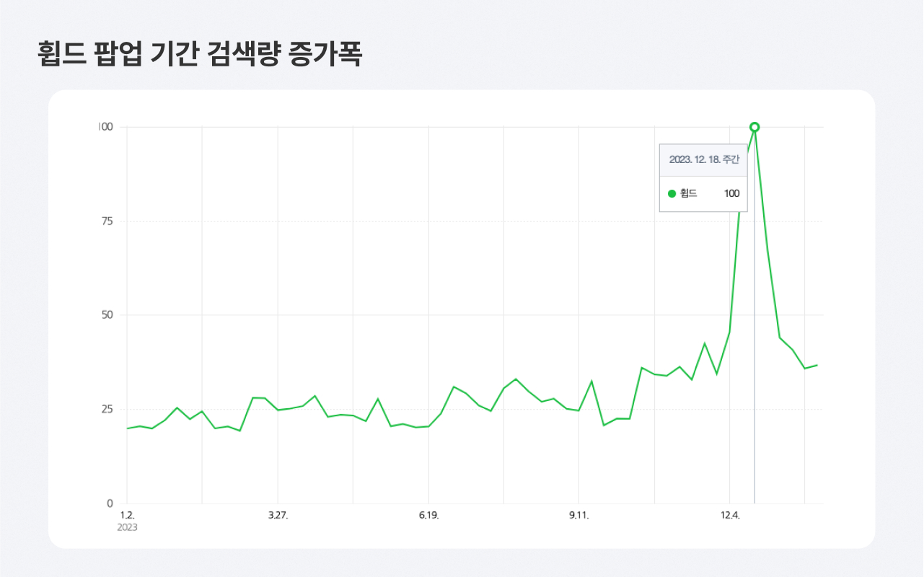This screenshot has height=577, width=924.
Task: Click the 25 y-axis label
Action: coord(108,410)
